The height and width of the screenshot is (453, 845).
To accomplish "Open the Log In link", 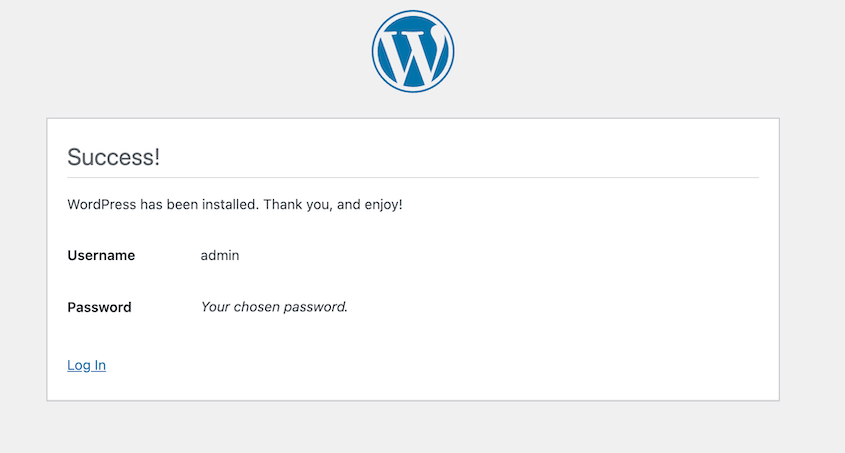I will [x=86, y=365].
